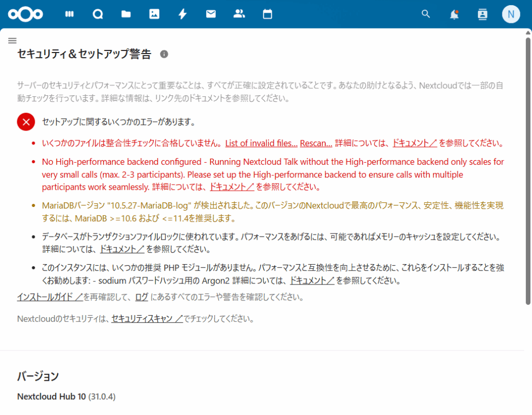Open ドキュメント link in PHP modules notice

coord(312,280)
